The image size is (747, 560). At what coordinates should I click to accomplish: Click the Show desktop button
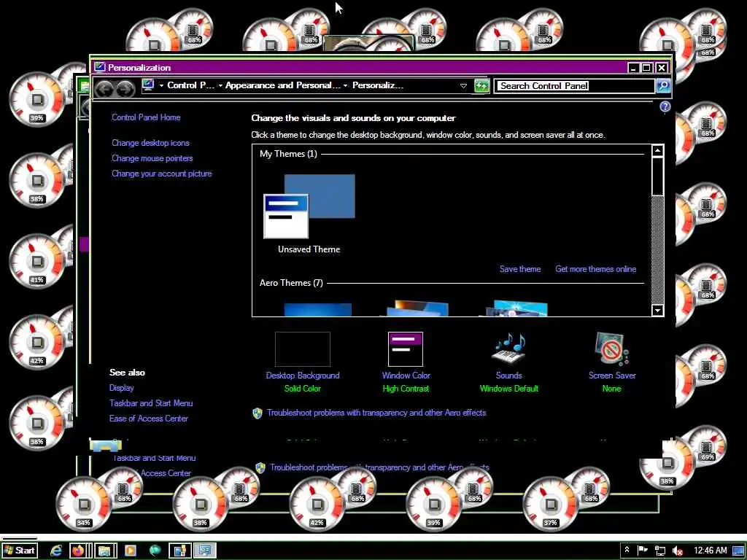click(738, 551)
